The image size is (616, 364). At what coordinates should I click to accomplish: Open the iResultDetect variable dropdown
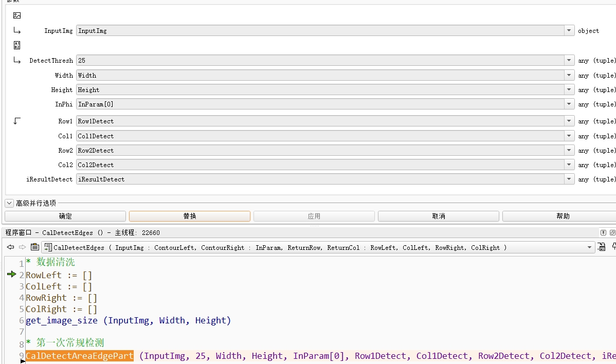[569, 179]
